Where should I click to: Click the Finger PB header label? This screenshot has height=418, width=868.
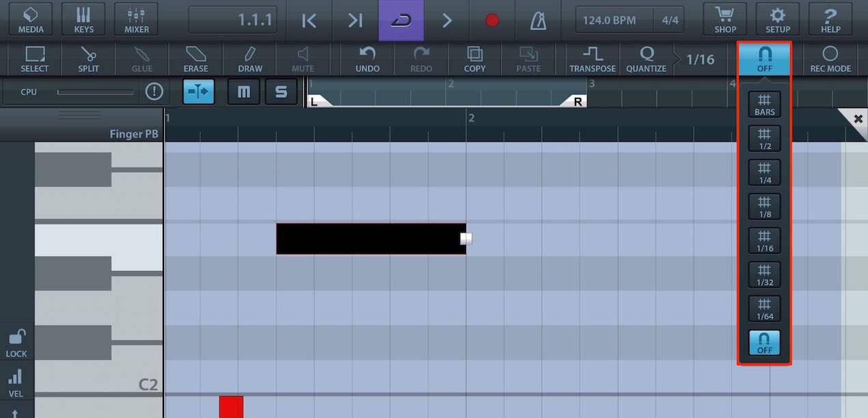134,134
